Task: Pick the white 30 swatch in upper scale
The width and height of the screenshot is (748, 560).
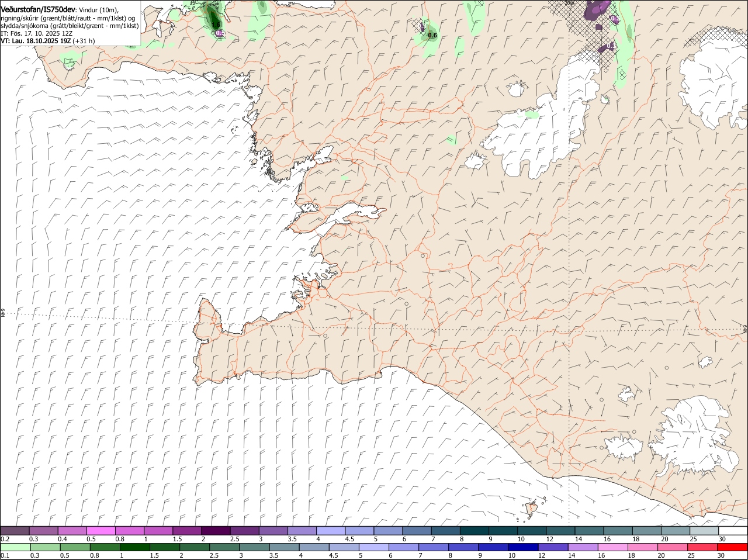Action: pos(733,531)
